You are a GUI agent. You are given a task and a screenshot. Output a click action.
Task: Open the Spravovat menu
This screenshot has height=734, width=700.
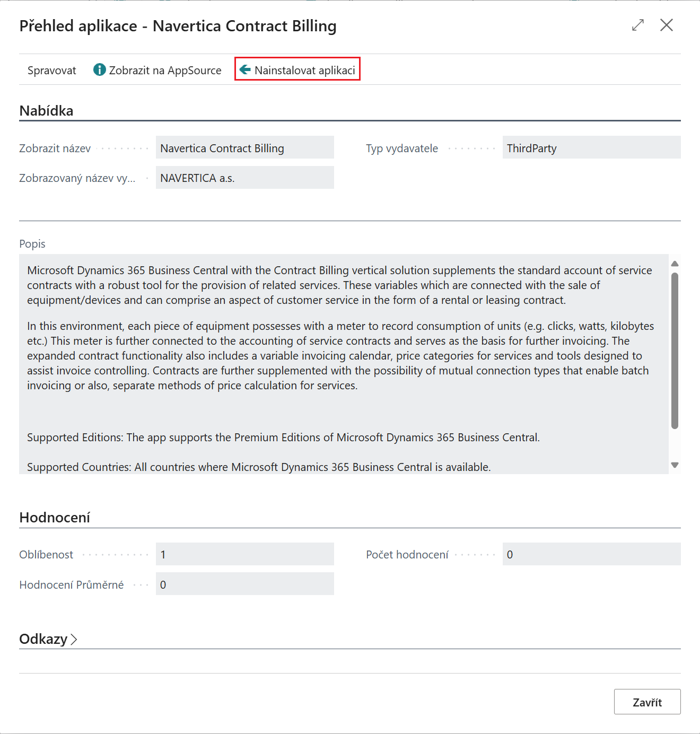point(51,71)
